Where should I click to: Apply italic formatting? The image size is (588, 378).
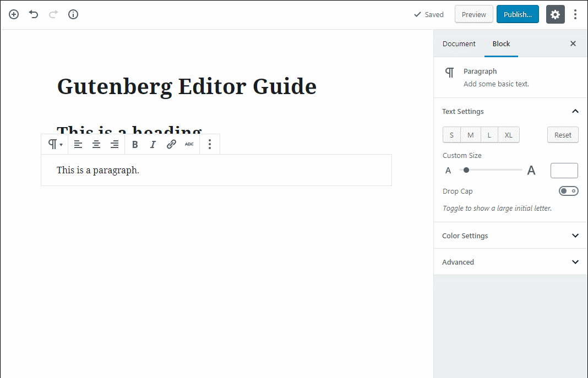point(153,144)
